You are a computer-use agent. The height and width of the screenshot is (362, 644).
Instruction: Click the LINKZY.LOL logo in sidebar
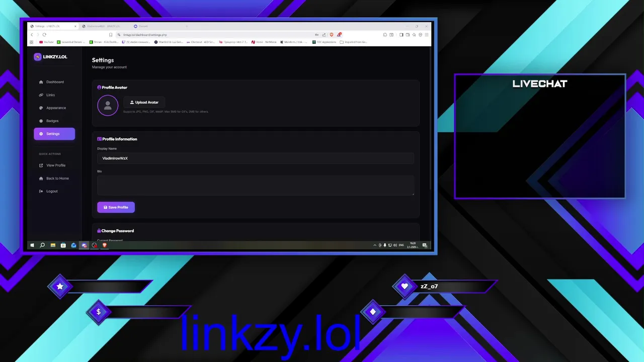[x=50, y=57]
